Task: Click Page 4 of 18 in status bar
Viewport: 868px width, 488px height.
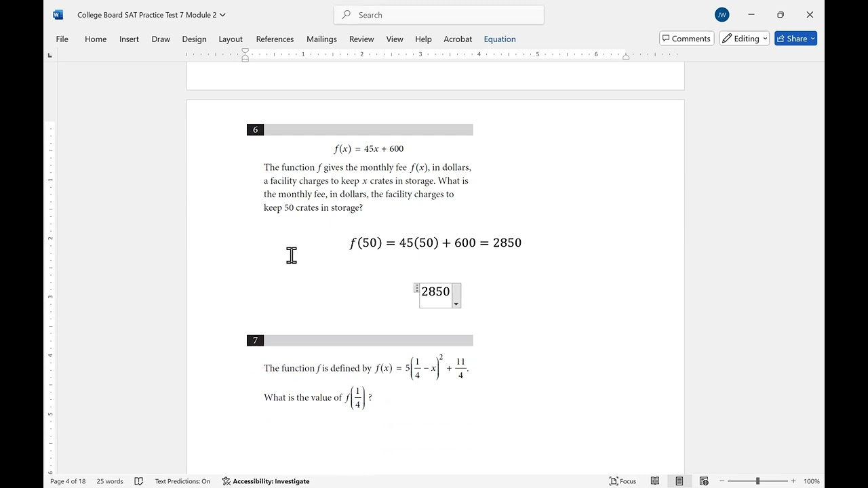Action: coord(68,481)
